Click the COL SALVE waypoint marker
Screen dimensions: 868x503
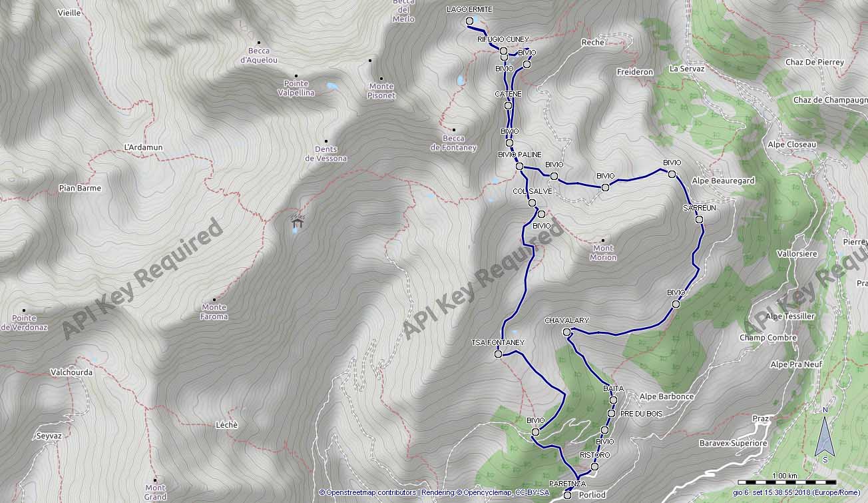(x=532, y=203)
